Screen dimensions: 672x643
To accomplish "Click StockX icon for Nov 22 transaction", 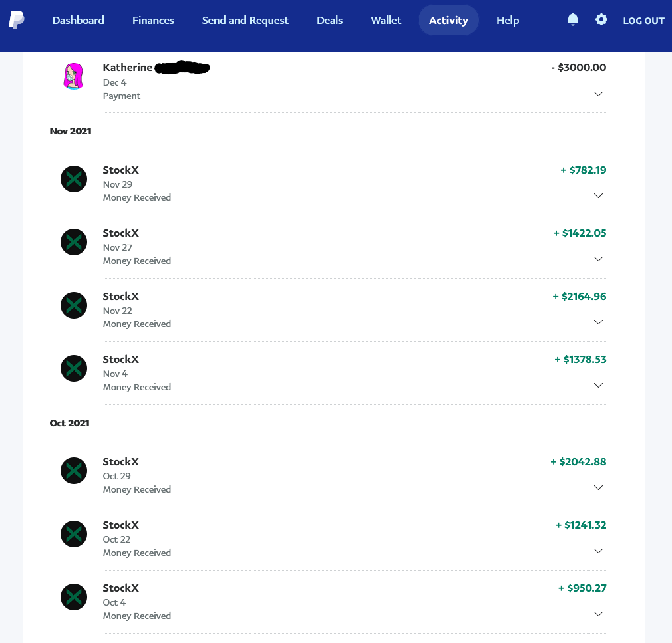I will (x=74, y=305).
